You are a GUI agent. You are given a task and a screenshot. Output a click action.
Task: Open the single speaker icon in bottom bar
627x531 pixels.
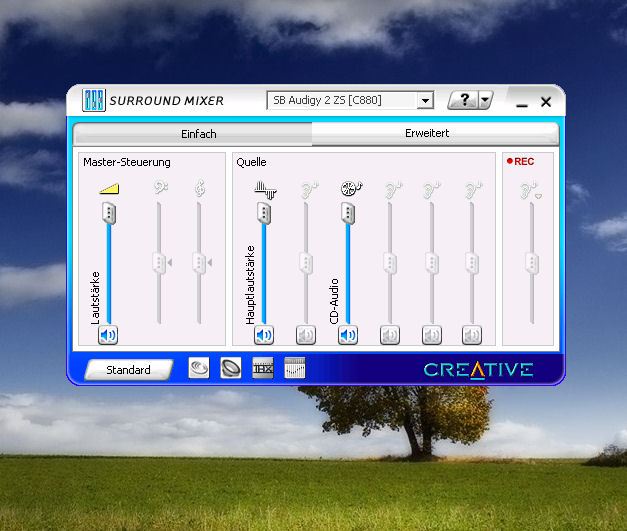point(231,368)
